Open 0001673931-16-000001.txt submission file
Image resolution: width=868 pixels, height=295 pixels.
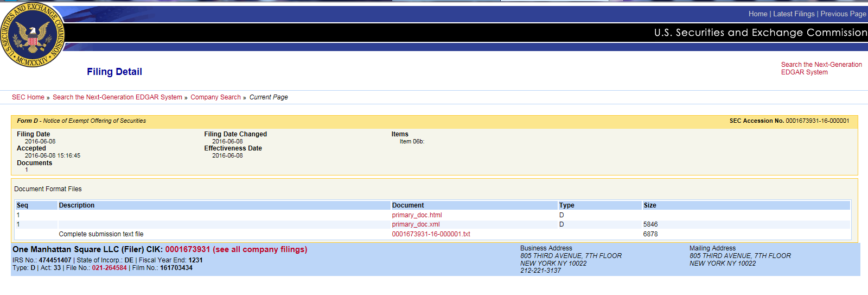click(x=431, y=234)
